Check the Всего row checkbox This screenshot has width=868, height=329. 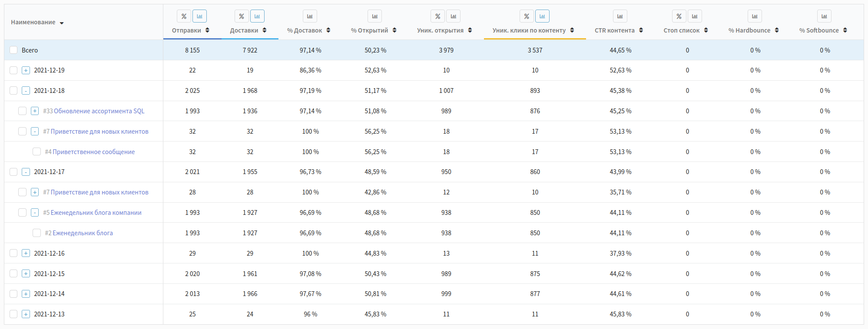(13, 50)
